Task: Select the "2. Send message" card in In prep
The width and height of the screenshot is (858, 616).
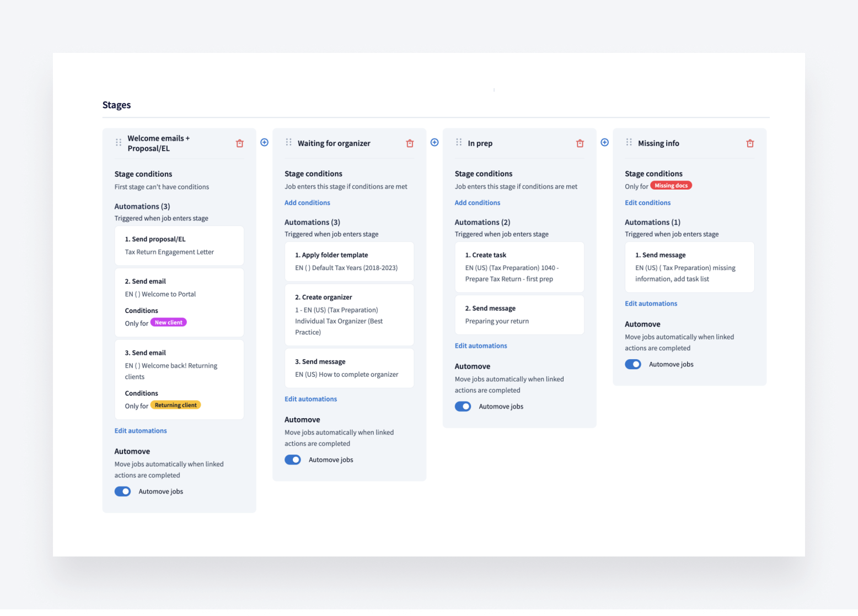Action: click(x=519, y=315)
